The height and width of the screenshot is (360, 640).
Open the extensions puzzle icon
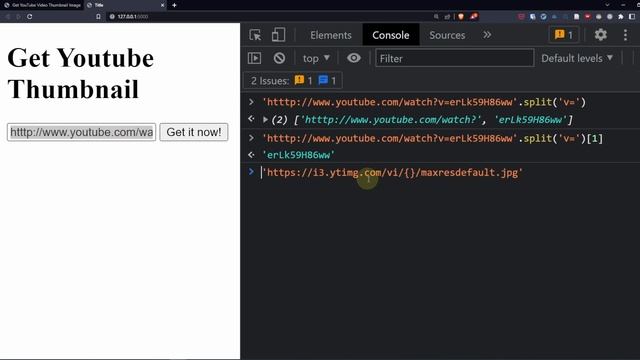[621, 17]
